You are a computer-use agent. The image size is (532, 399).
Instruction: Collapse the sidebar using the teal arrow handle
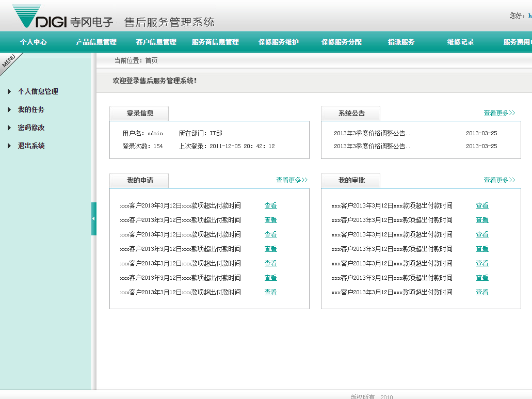click(93, 219)
